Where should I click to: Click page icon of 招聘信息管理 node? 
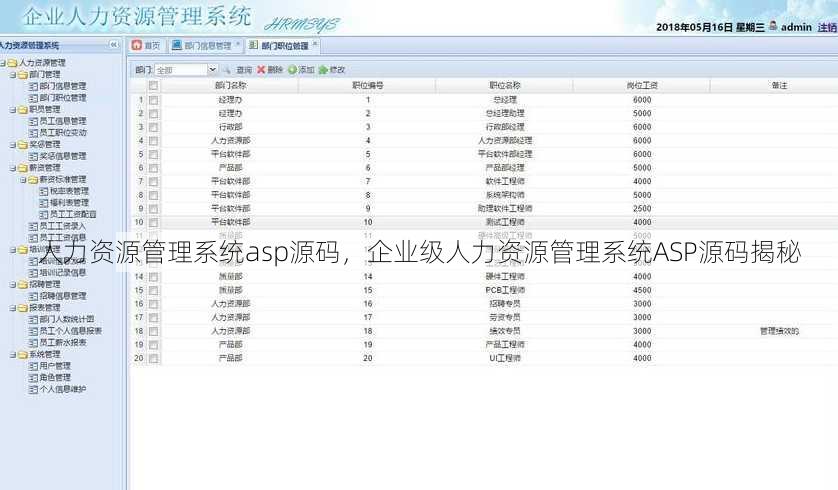tap(33, 296)
